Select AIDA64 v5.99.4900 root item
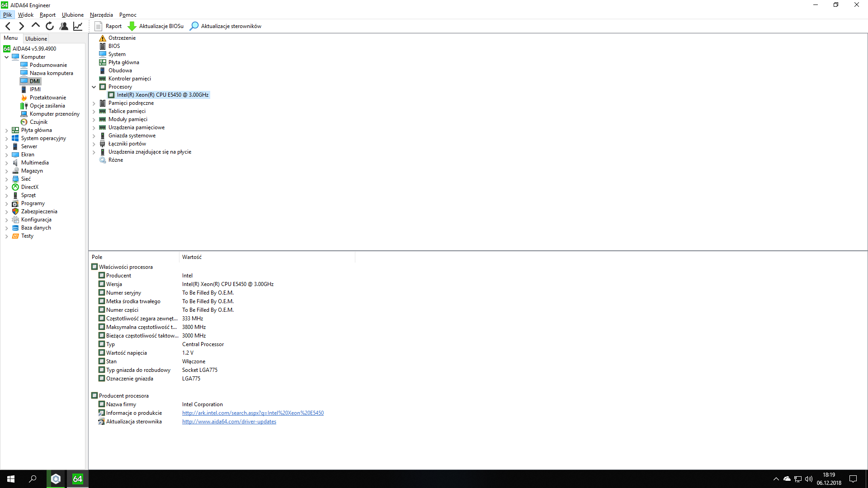 (x=34, y=49)
